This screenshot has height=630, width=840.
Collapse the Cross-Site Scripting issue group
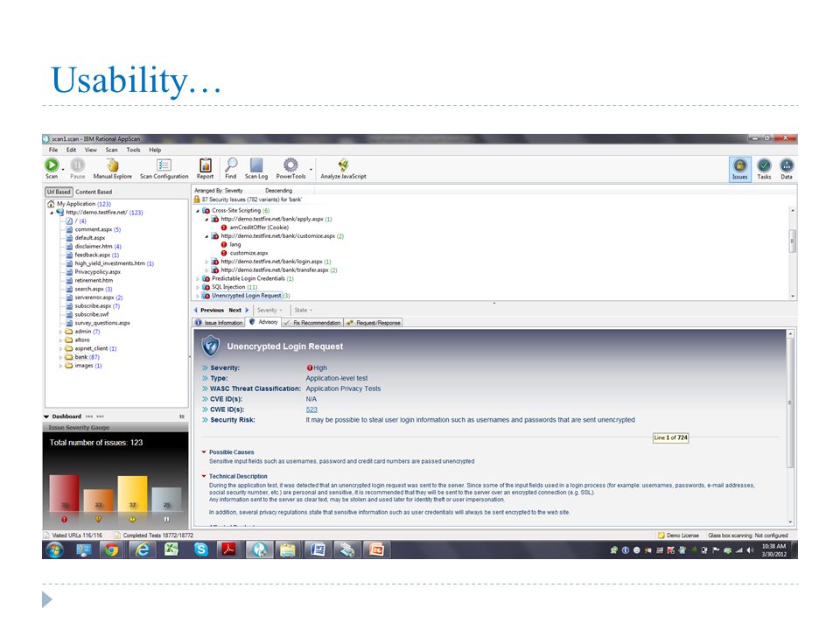(x=198, y=211)
